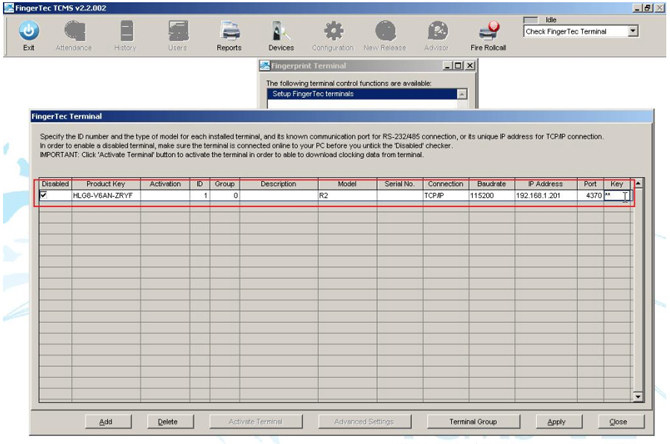Open the Terminal Group button
This screenshot has height=444, width=670.
[x=473, y=422]
